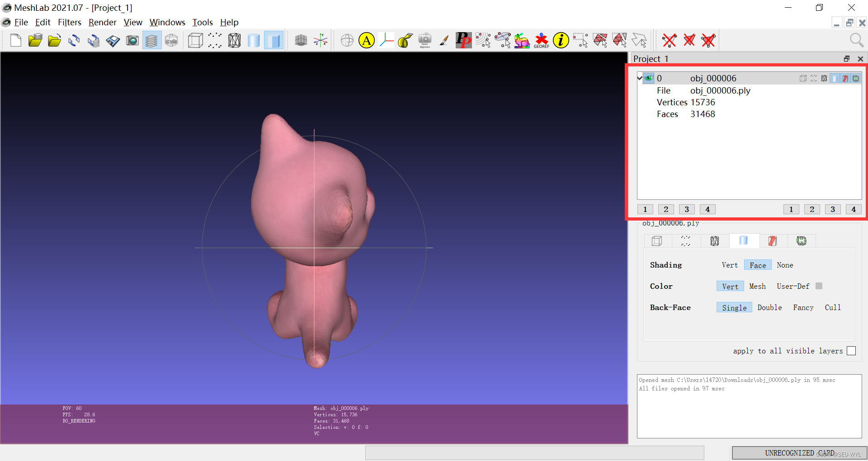Set Color to User-Def
Screen dimensions: 868x461
click(793, 287)
